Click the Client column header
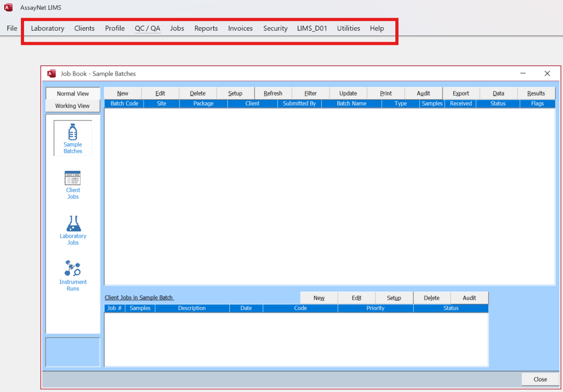The image size is (563, 392). [x=252, y=103]
